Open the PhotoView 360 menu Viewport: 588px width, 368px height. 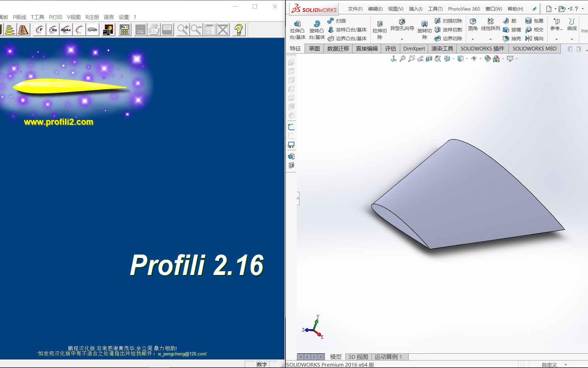(x=464, y=9)
